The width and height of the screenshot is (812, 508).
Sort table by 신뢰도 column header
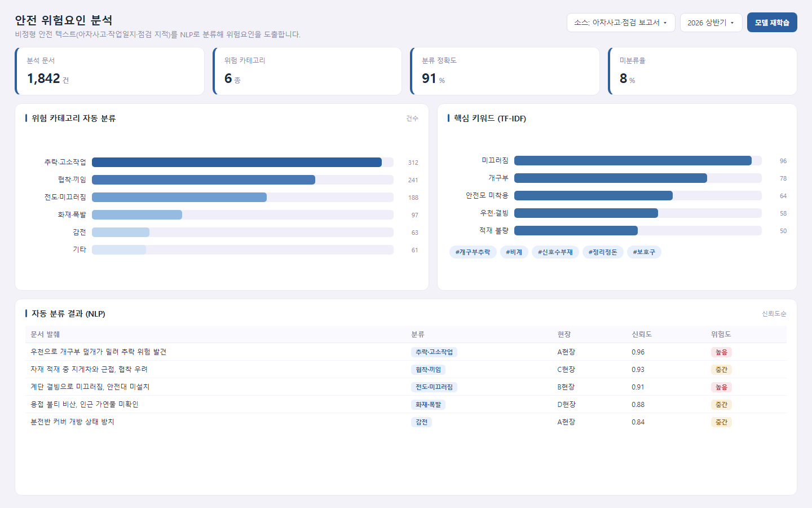click(642, 335)
